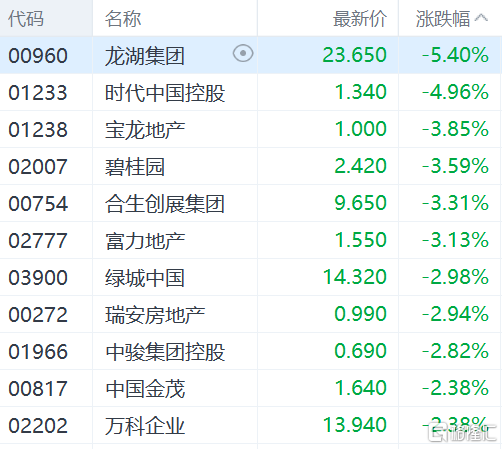Screen dimensions: 503x449
Task: Click price 0.990
Action: [361, 314]
